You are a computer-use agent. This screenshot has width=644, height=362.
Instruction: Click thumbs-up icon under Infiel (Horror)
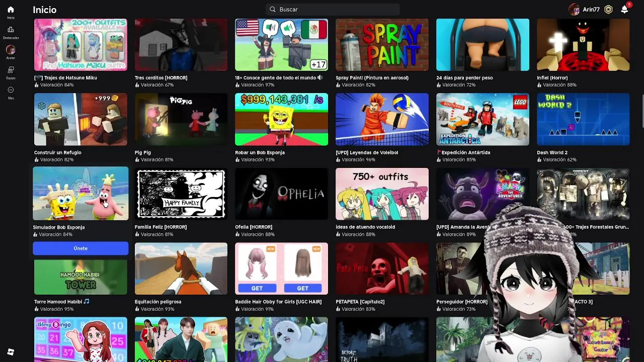click(x=539, y=85)
